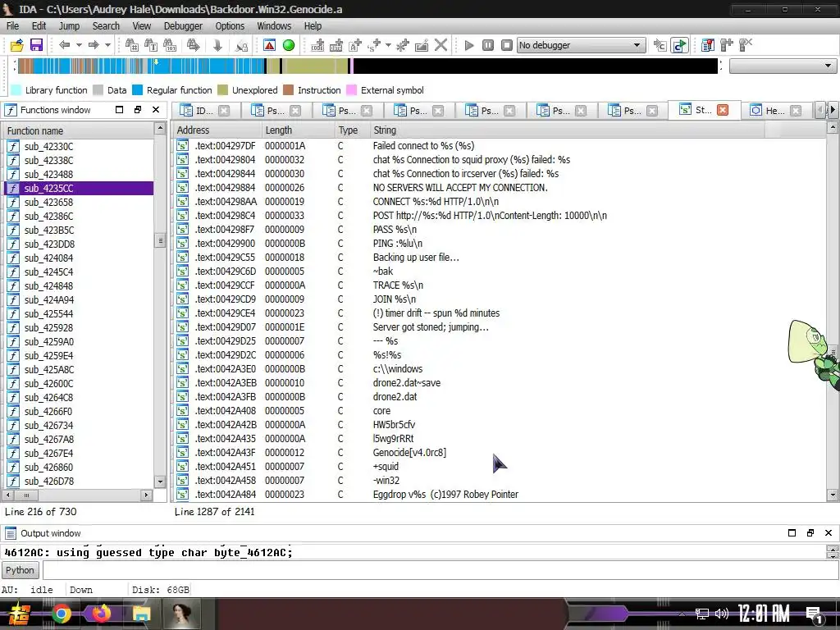The image size is (840, 630).
Task: Select function sub_423658
Action: coord(79,202)
